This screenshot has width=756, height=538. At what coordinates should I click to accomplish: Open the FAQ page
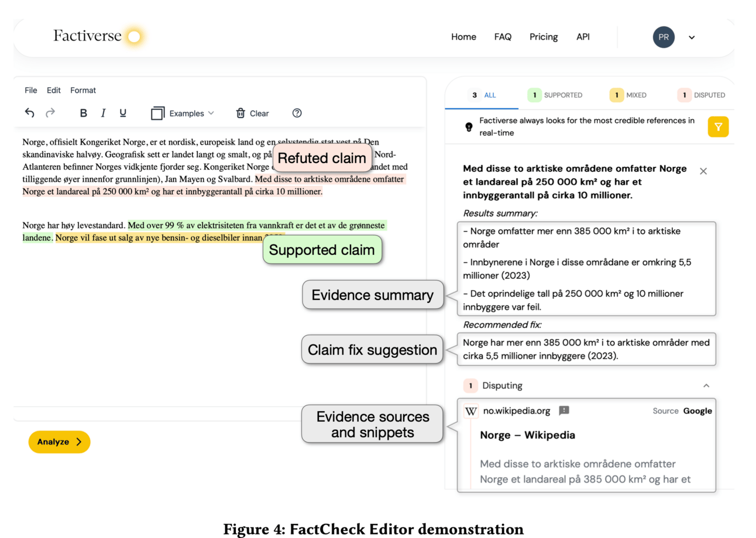point(503,37)
